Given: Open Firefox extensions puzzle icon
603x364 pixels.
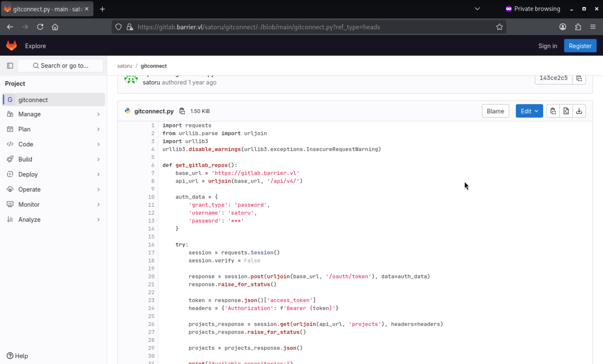Looking at the screenshot, I should (x=578, y=27).
